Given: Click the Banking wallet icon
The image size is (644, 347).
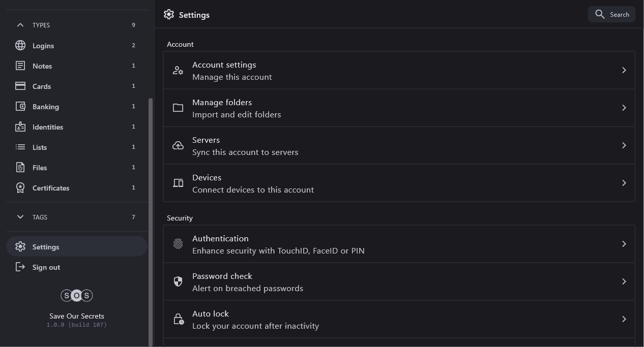Looking at the screenshot, I should 20,106.
